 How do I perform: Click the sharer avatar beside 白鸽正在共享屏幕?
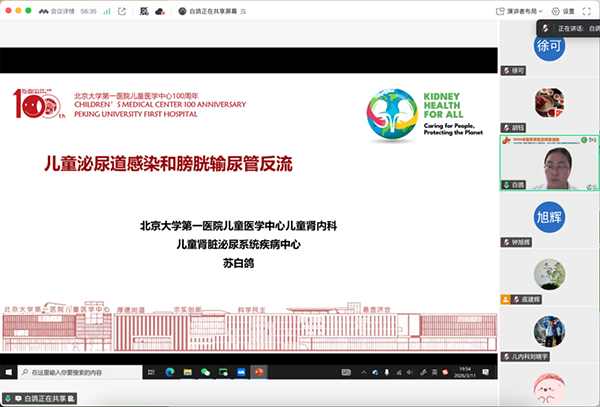183,11
